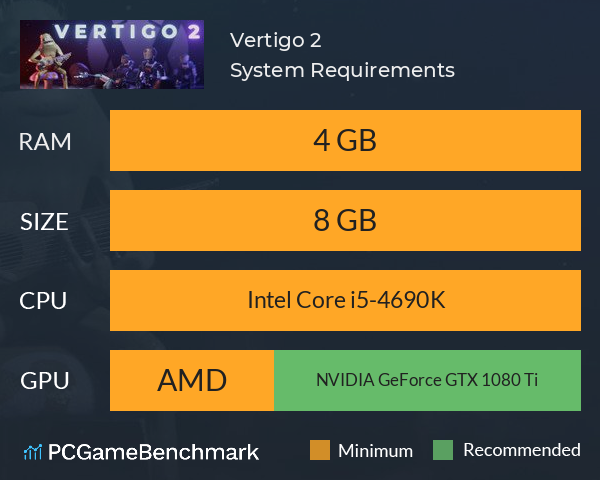Click the NVIDIA GeForce GTX 1080 Ti segment
Viewport: 600px width, 480px height.
tap(427, 380)
